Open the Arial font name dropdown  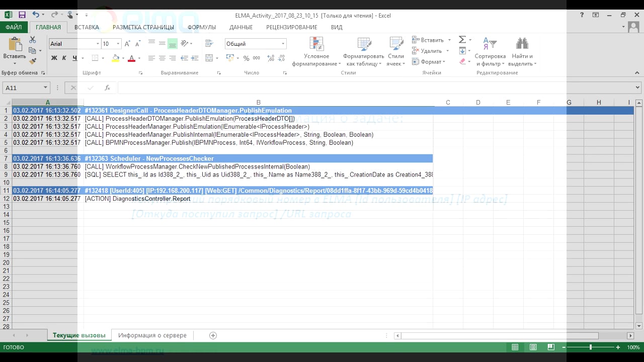98,44
